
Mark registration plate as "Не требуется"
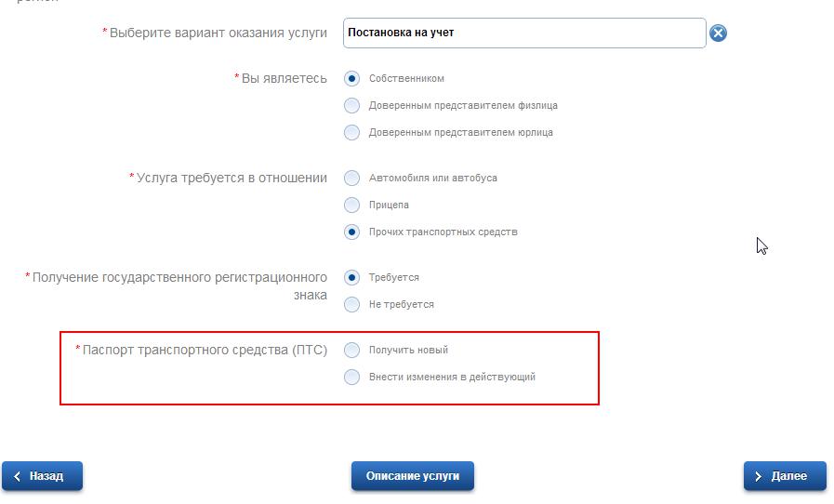pyautogui.click(x=351, y=305)
